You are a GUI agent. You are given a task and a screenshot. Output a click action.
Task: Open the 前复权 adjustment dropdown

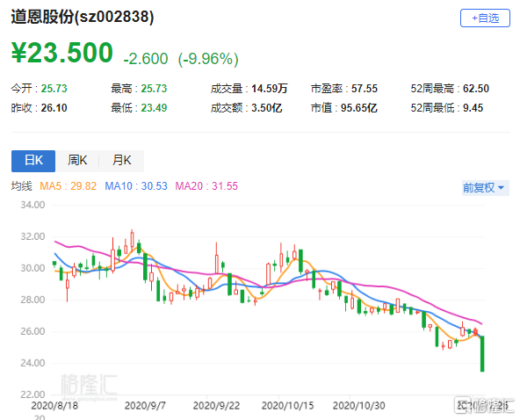(485, 188)
